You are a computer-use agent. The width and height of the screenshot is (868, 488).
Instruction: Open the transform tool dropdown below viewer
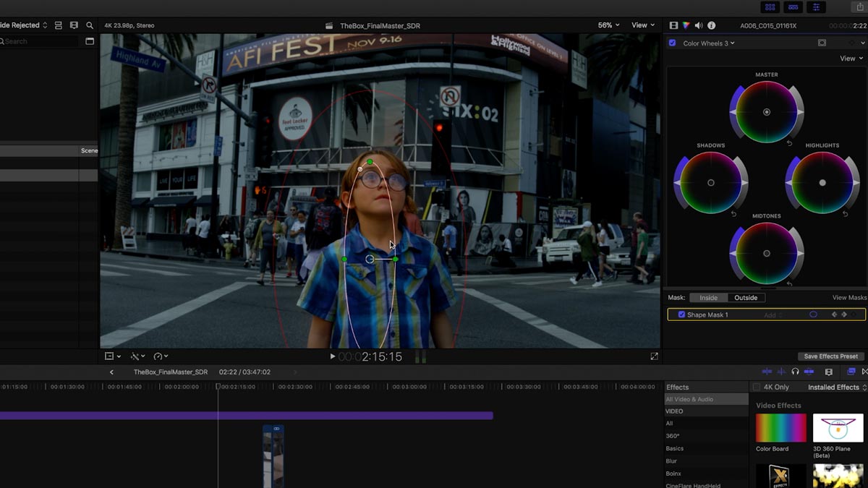tap(113, 356)
